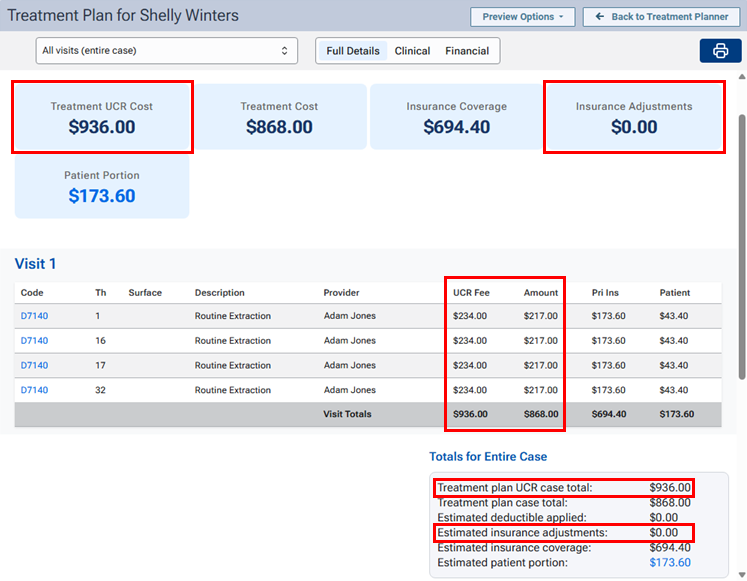Open D7140 code for tooth 1
The image size is (747, 581).
32,316
